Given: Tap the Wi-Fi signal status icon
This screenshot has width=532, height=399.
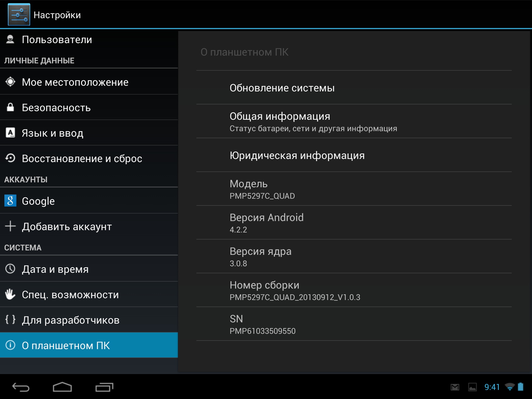Looking at the screenshot, I should click(510, 387).
